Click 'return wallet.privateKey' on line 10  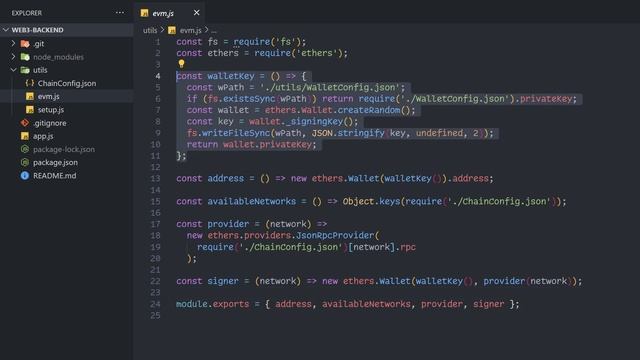(x=249, y=144)
